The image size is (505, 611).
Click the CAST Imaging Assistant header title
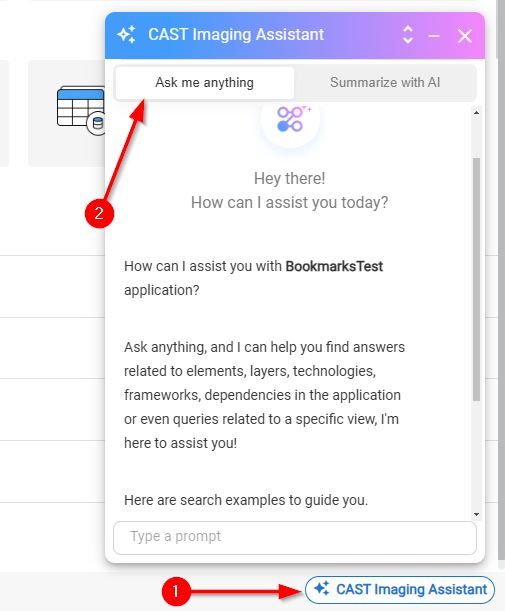click(x=236, y=35)
